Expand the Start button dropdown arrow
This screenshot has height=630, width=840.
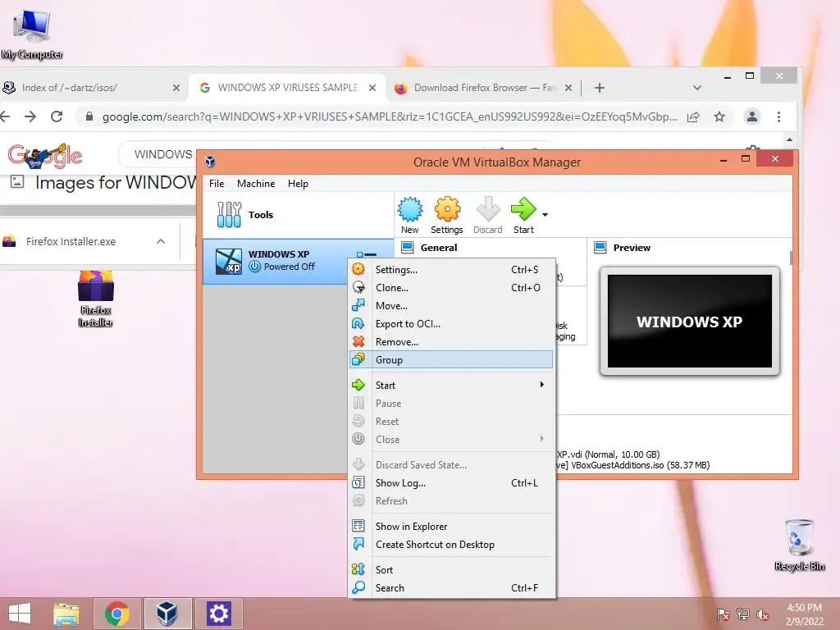tap(545, 215)
